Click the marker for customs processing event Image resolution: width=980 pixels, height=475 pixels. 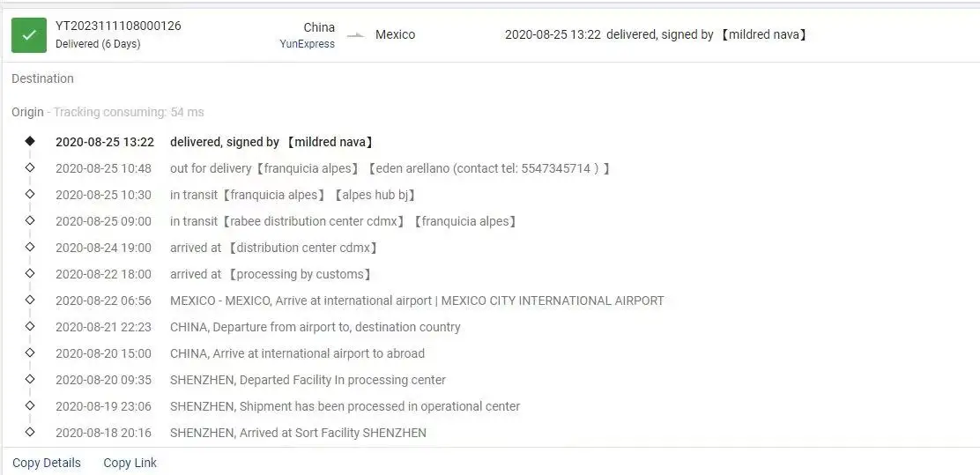[30, 273]
